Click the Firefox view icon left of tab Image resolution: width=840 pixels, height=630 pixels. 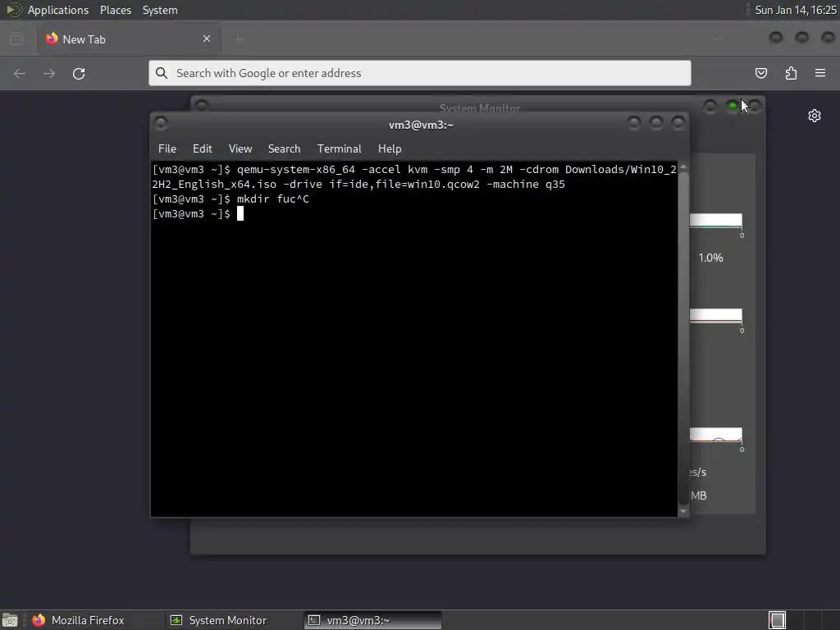[x=16, y=39]
